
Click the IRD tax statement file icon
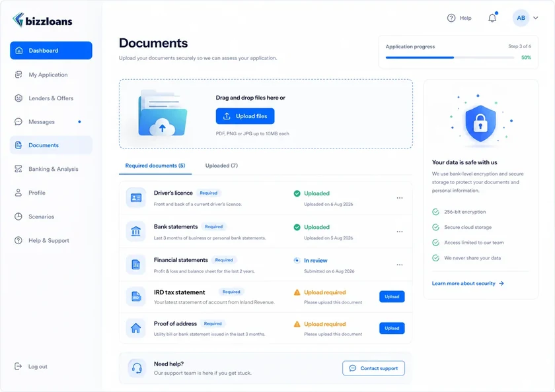click(x=136, y=296)
